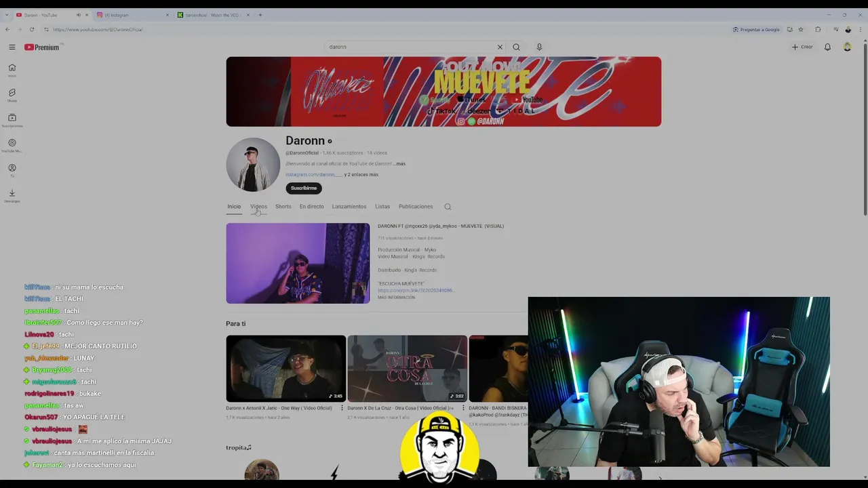Play the featured MUEVETE video thumbnail
868x488 pixels.
coord(298,263)
